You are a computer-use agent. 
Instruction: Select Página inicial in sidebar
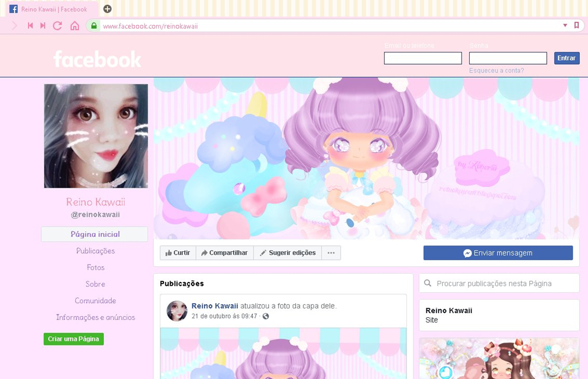pyautogui.click(x=95, y=234)
